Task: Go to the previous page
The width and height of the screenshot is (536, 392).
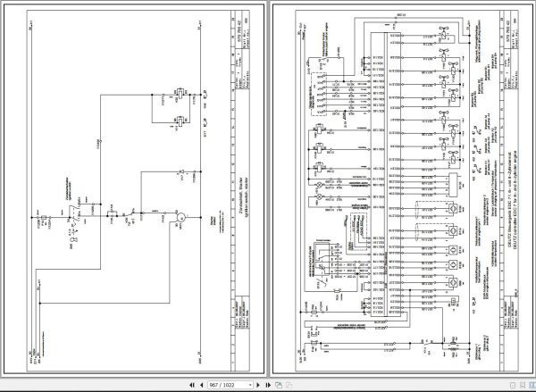Action: [x=201, y=385]
